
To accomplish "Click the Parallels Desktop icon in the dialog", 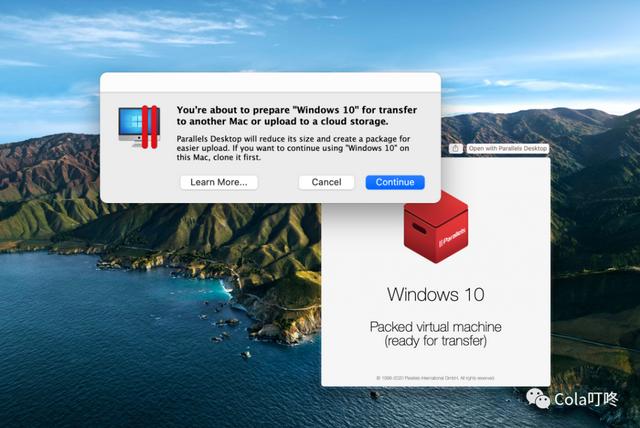I will pyautogui.click(x=139, y=126).
